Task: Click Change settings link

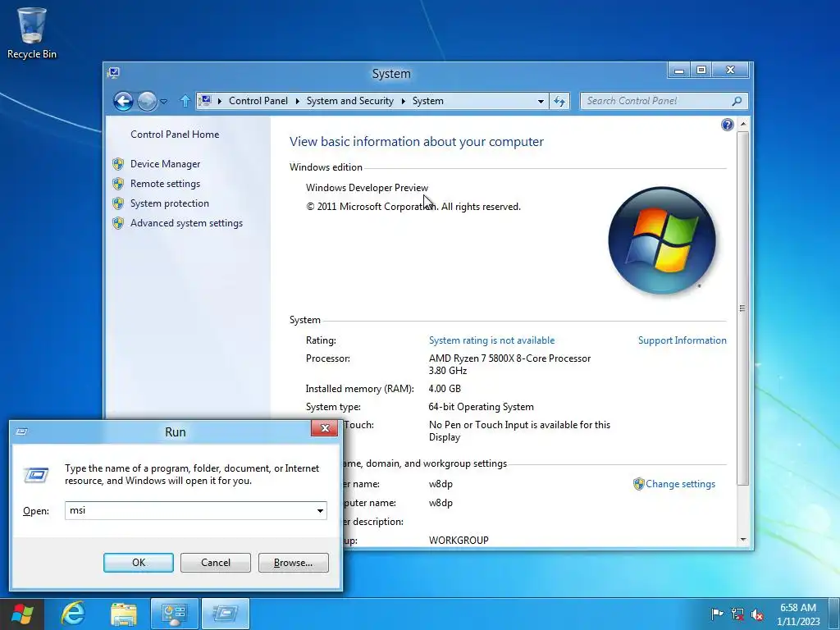Action: pyautogui.click(x=680, y=484)
